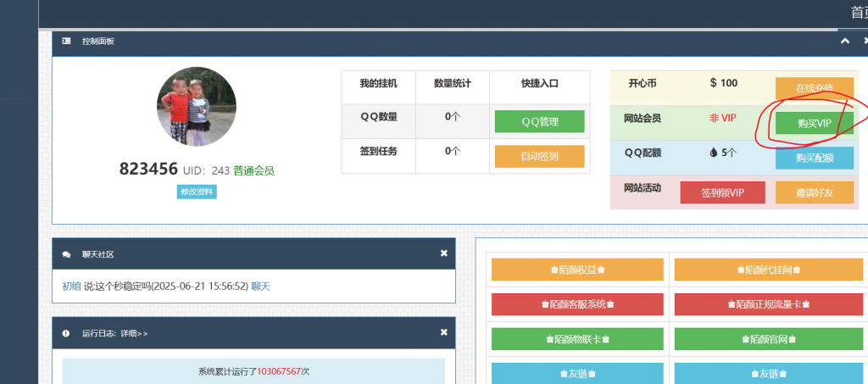868x384 pixels.
Task: Click the 邀请好友 button
Action: [814, 192]
